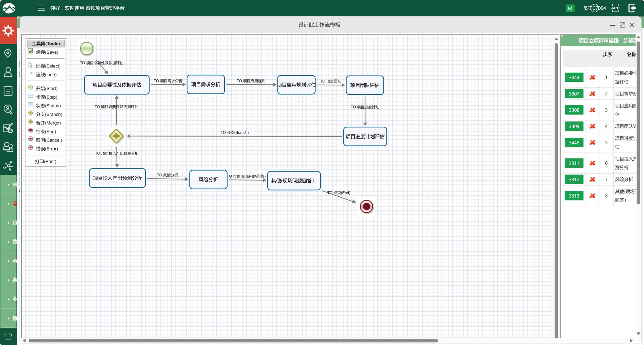This screenshot has height=345, width=644.
Task: Click the 设计此工作流模板 title bar
Action: click(323, 25)
